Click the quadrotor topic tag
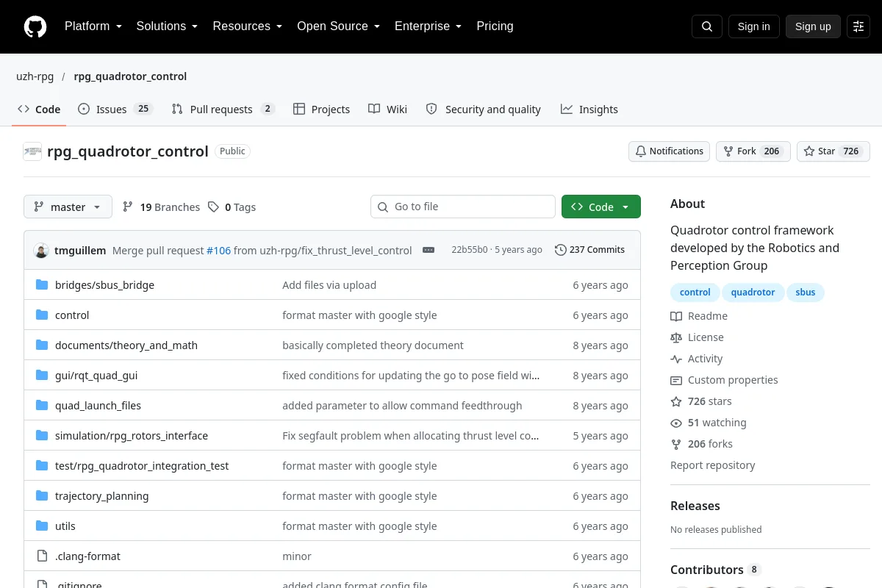Screen dimensions: 882x588 click(753, 293)
